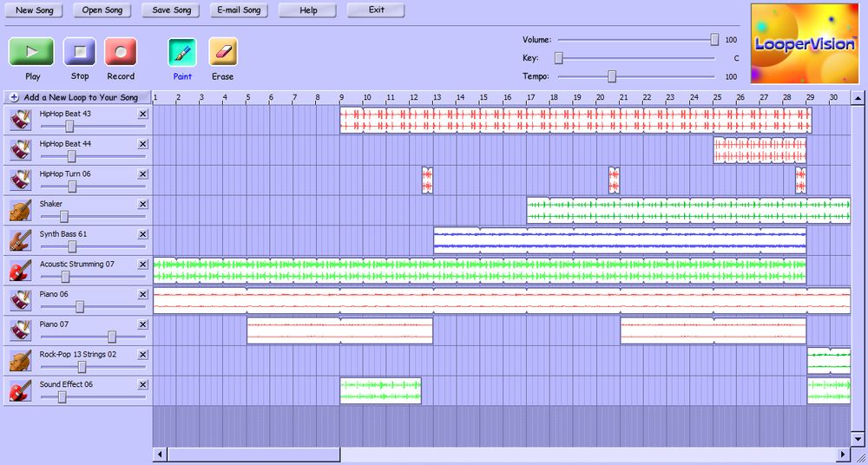
Task: Remove the Piano 07 track
Action: (143, 324)
